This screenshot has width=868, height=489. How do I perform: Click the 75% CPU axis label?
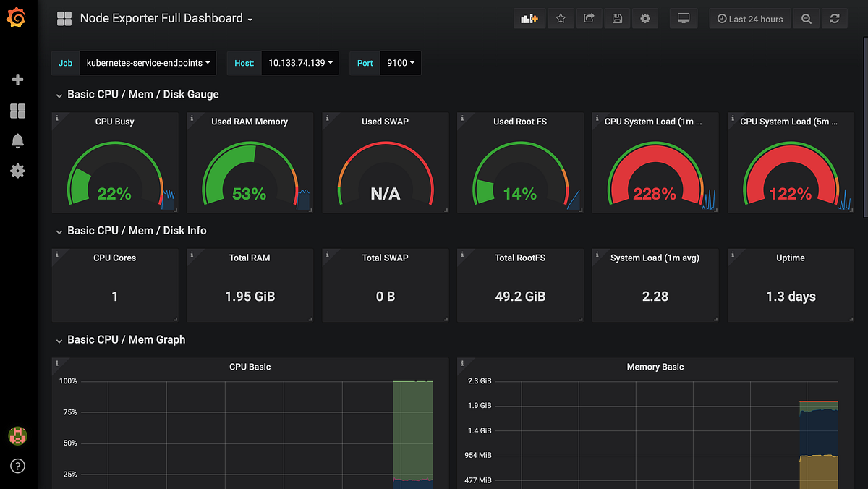coord(69,412)
